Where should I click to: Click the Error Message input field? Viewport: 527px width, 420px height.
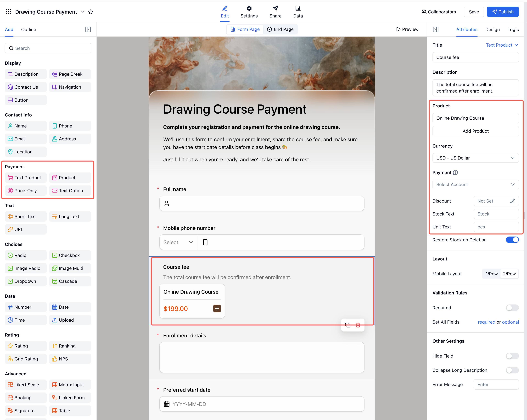(496, 384)
